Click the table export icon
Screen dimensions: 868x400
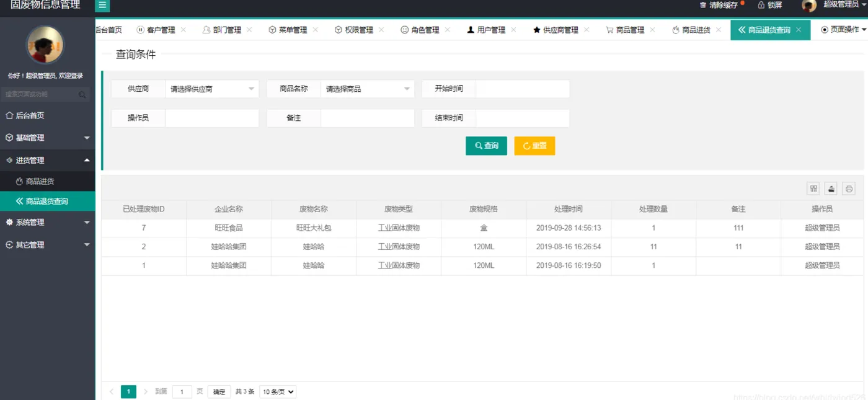[x=831, y=189]
